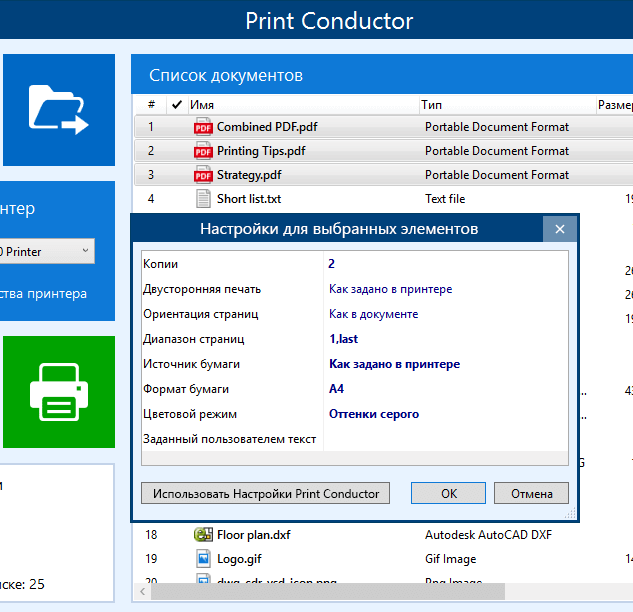The width and height of the screenshot is (633, 612).
Task: Close the selected items settings dialog
Action: pyautogui.click(x=560, y=229)
